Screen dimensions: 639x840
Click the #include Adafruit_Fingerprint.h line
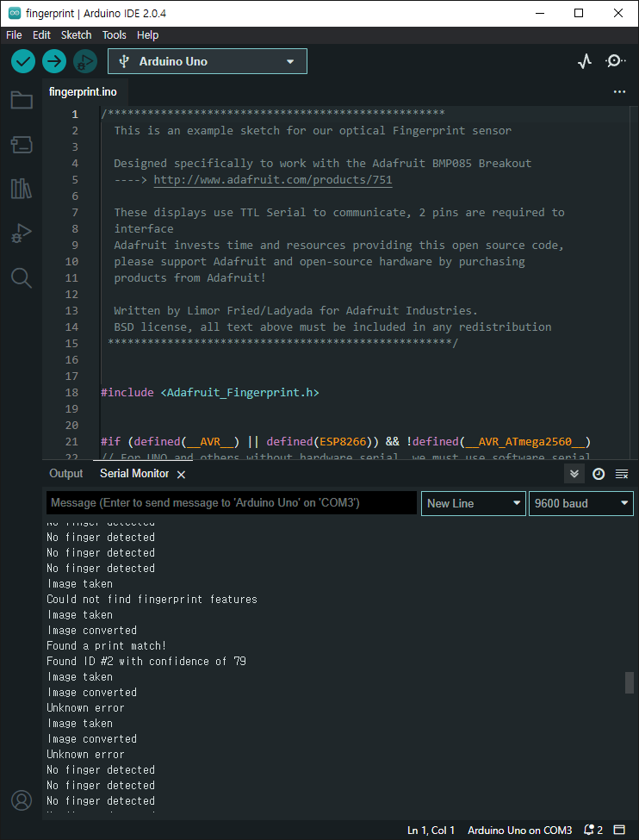pos(210,393)
